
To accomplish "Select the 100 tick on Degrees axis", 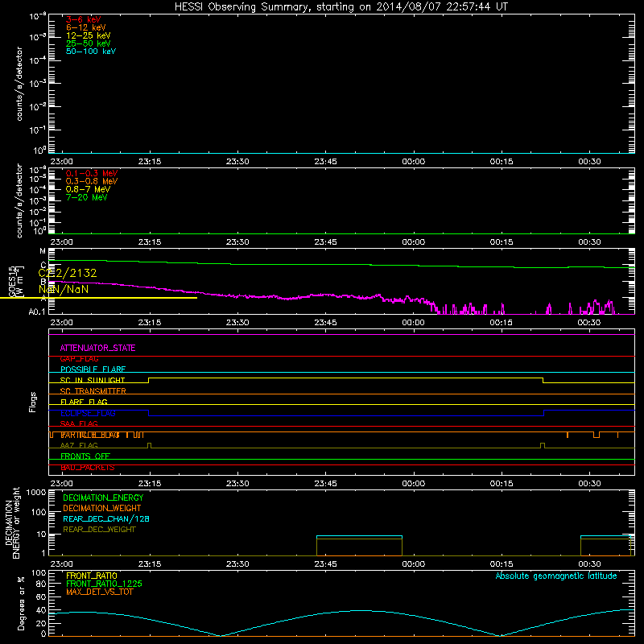I will point(39,572).
